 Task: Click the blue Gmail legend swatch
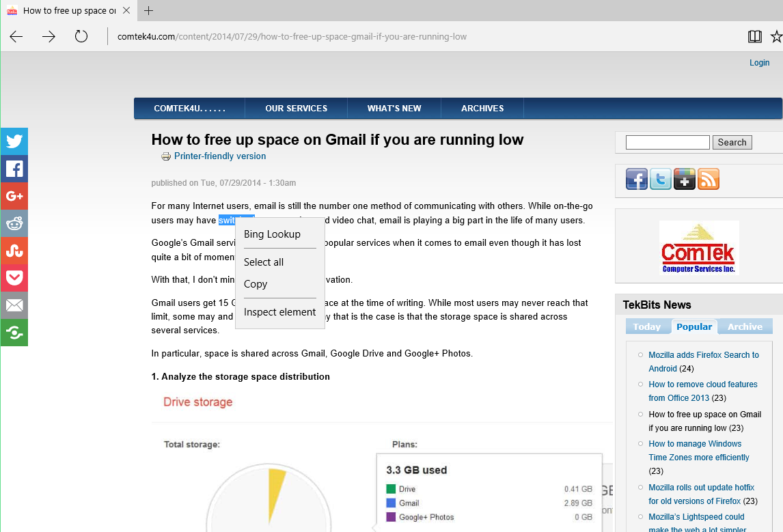(x=391, y=503)
